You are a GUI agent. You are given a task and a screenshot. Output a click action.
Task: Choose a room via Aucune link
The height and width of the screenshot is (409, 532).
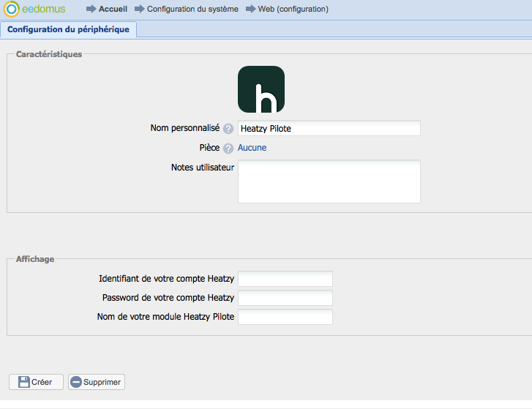[x=252, y=148]
